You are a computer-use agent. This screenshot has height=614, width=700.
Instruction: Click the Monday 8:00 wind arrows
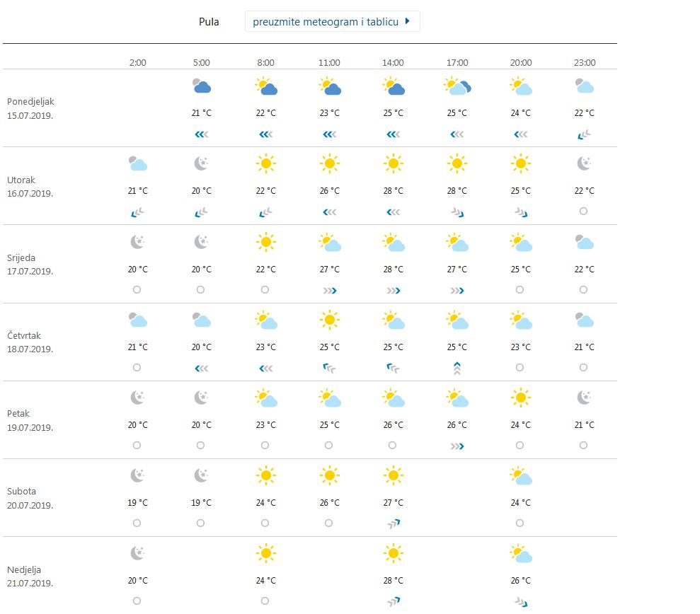[265, 134]
